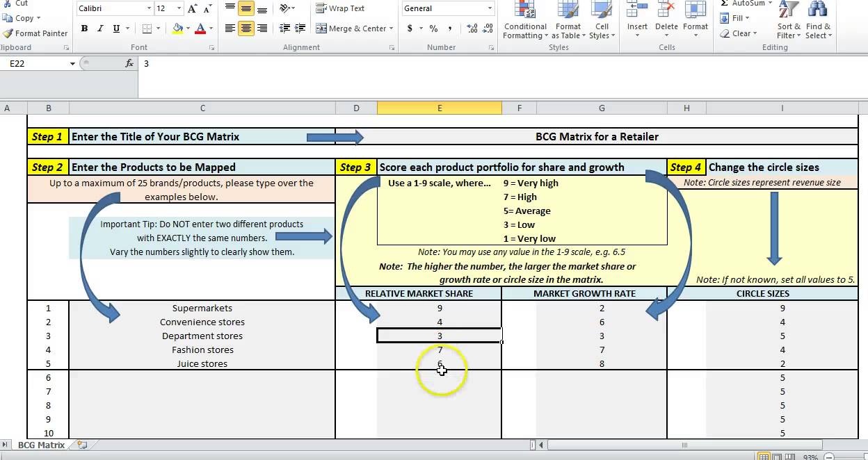Apply Comma Style number format
868x460 pixels.
[450, 28]
